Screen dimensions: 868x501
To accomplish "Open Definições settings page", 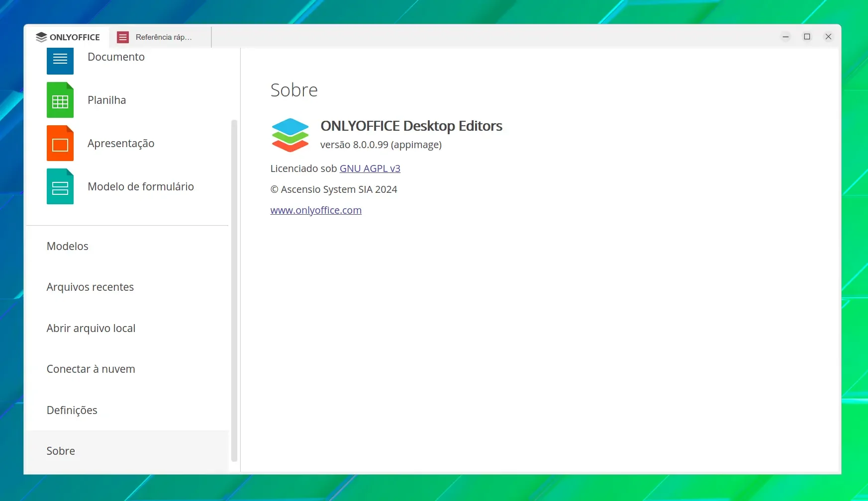I will (127, 410).
